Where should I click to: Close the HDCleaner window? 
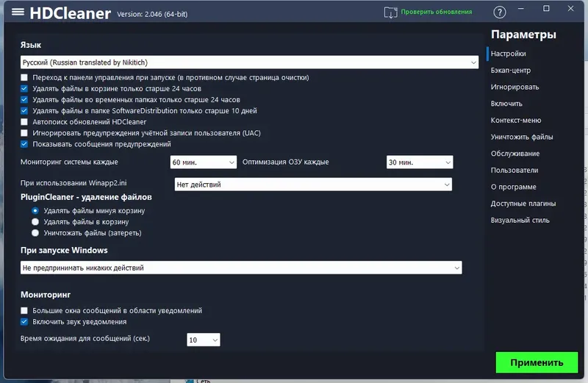pos(571,9)
